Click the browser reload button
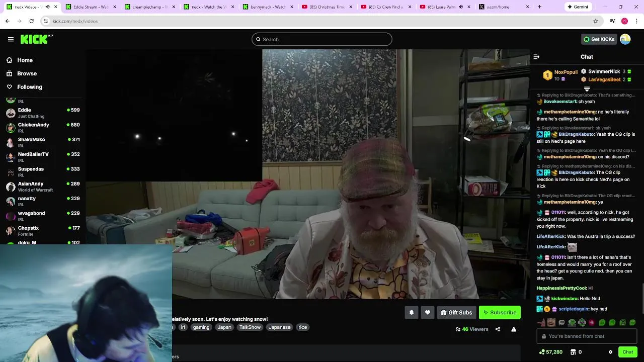Screen dimensions: 644x362 click(31, 21)
